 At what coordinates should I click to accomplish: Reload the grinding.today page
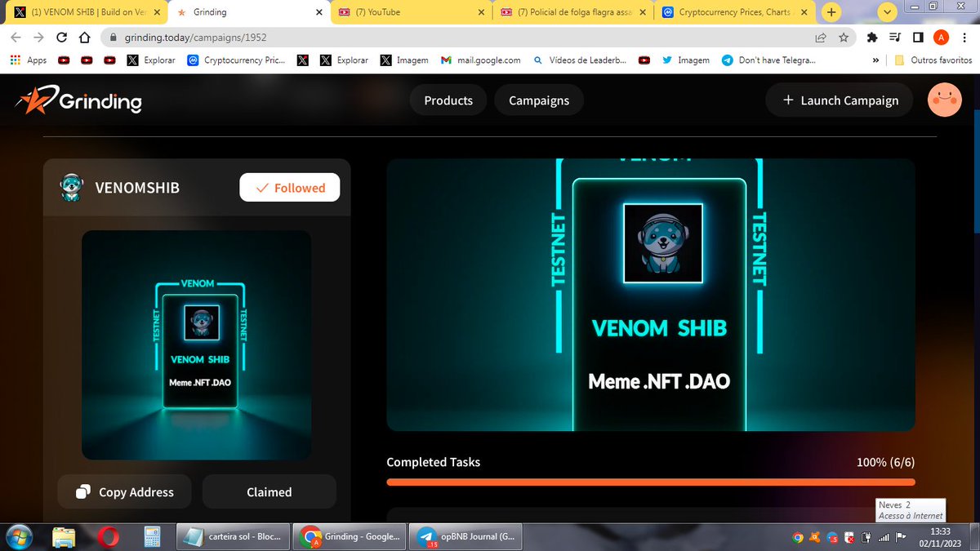[61, 38]
